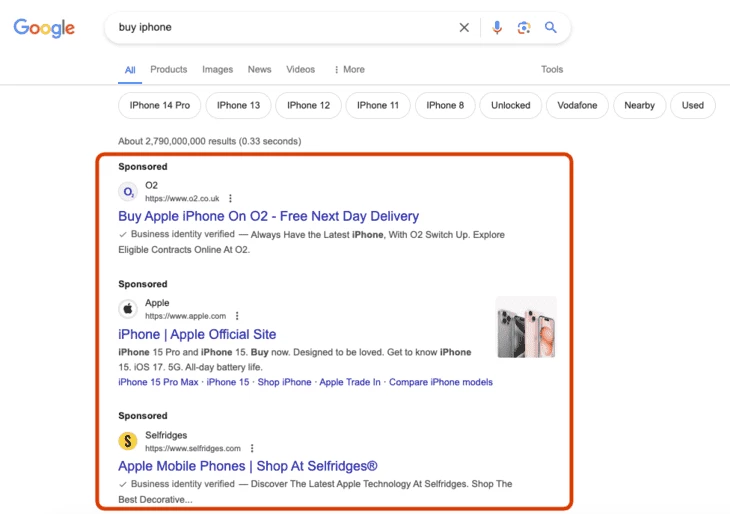Select the Vodafone filter chip
The width and height of the screenshot is (730, 514).
(x=577, y=105)
